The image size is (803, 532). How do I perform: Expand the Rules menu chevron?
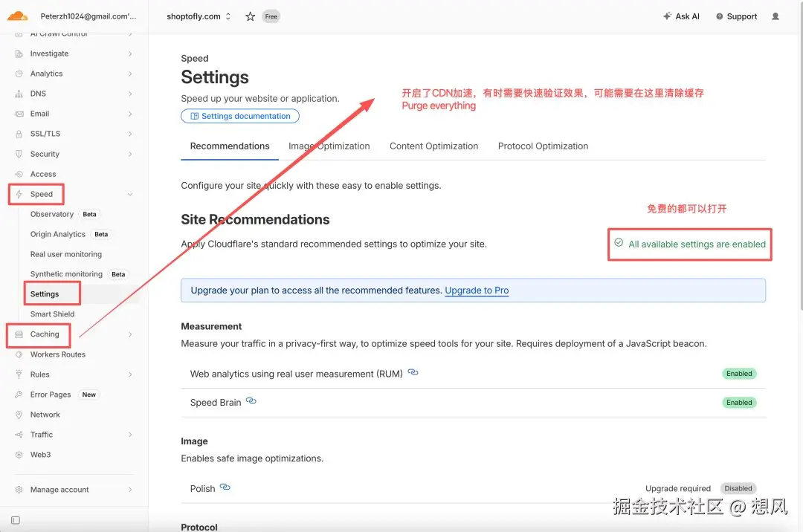(130, 374)
